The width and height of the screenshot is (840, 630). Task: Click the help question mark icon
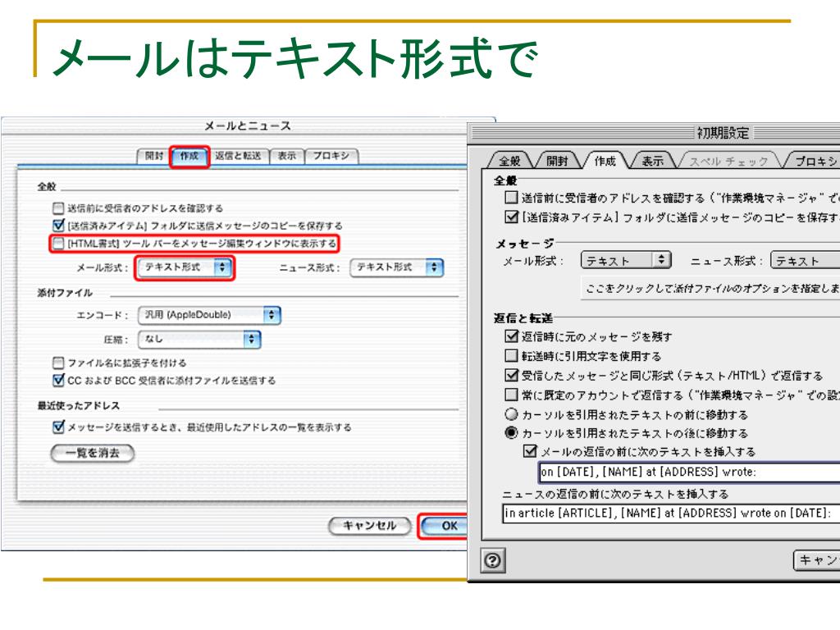[x=492, y=560]
